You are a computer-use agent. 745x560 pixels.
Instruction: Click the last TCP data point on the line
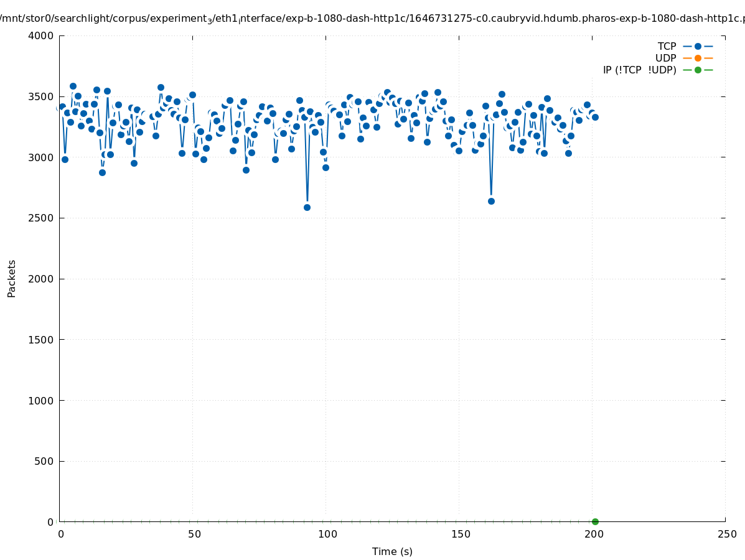(595, 117)
